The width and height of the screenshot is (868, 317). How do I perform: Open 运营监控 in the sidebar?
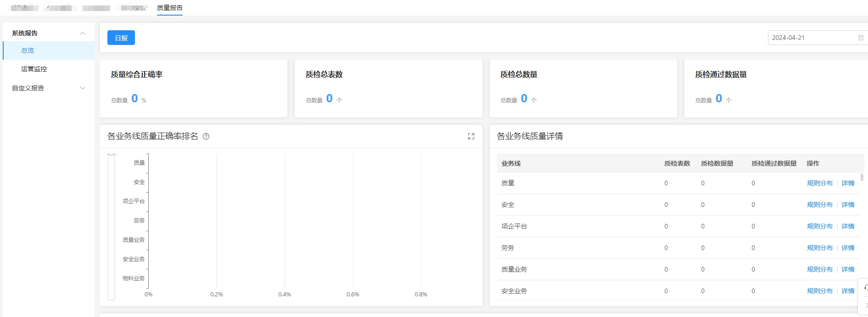[34, 69]
